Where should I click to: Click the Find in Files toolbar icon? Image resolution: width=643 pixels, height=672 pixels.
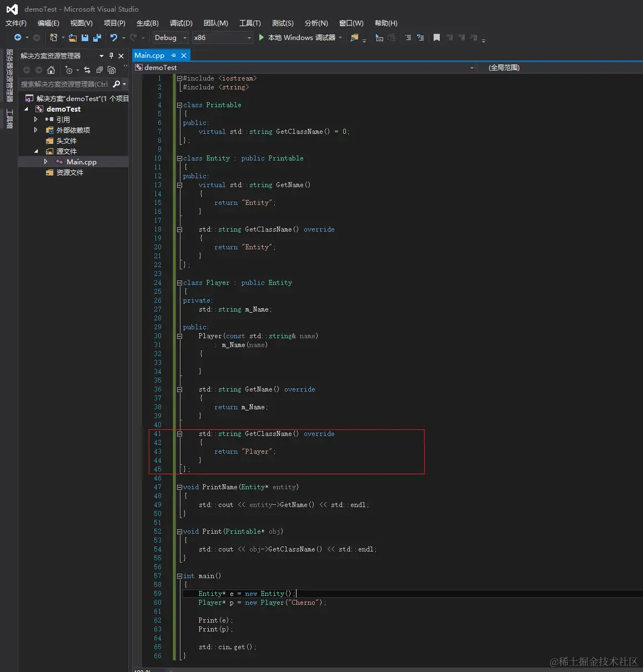[354, 38]
